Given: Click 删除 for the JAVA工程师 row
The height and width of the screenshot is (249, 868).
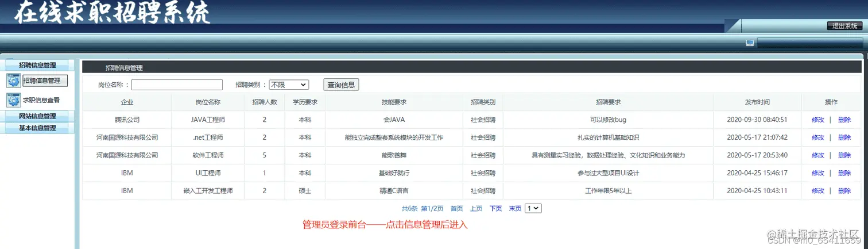Looking at the screenshot, I should pos(844,120).
